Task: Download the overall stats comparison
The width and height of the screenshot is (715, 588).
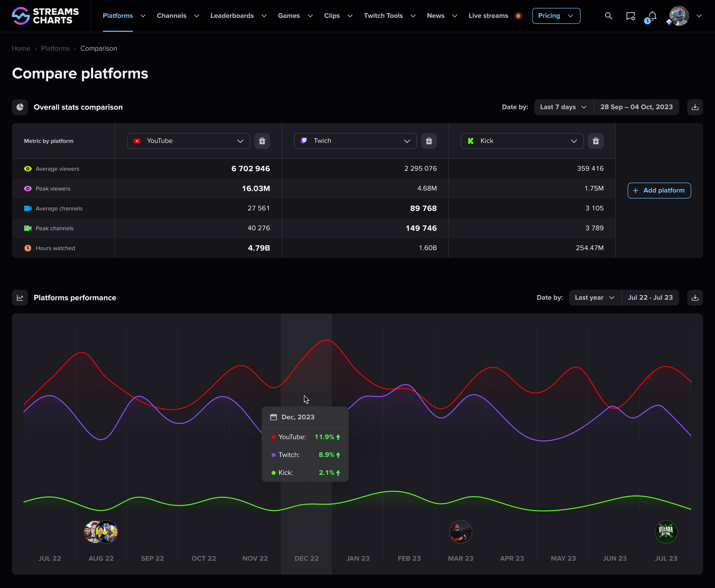Action: click(695, 107)
